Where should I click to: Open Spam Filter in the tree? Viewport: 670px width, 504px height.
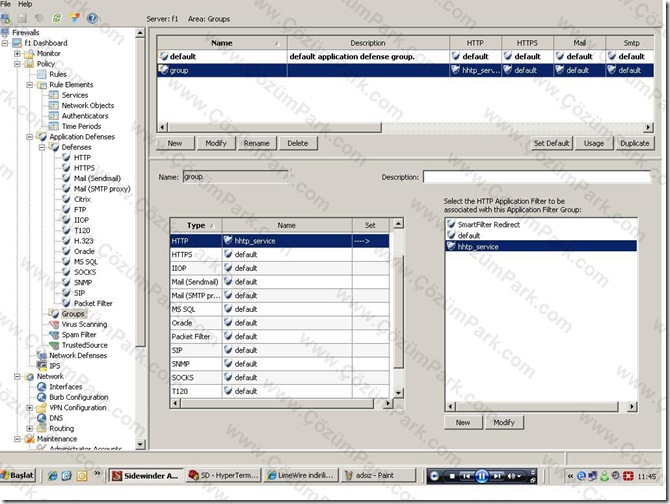tap(79, 335)
